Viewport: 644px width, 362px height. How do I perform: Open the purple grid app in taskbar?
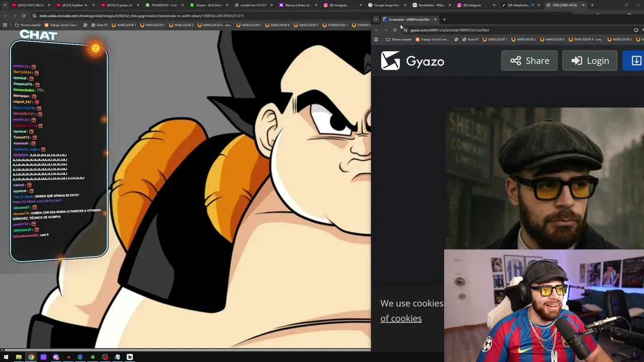(43, 357)
